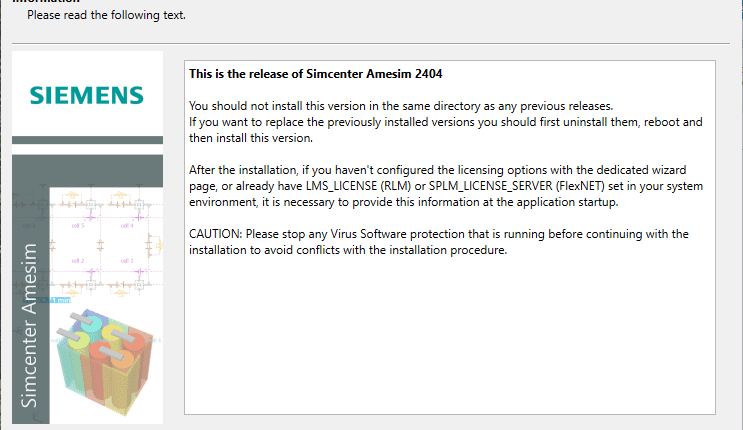
Task: Click the blue highlighted tag below schematic
Action: [47, 300]
